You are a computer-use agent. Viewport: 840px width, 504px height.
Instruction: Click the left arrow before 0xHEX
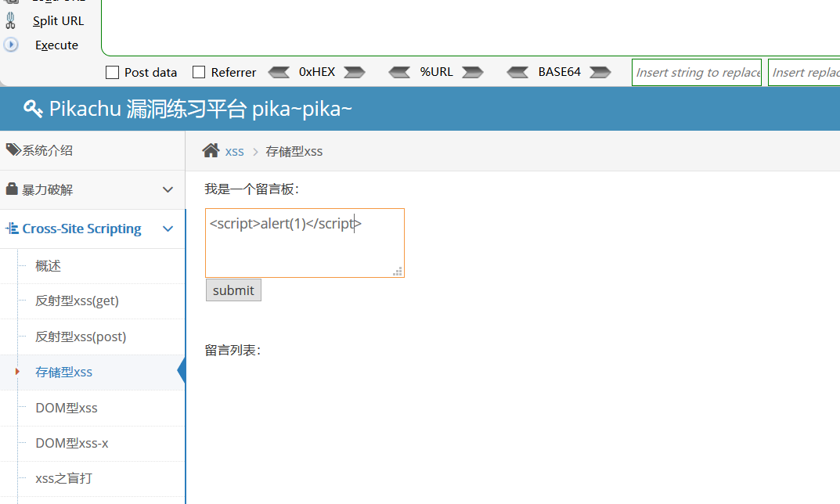[x=279, y=72]
